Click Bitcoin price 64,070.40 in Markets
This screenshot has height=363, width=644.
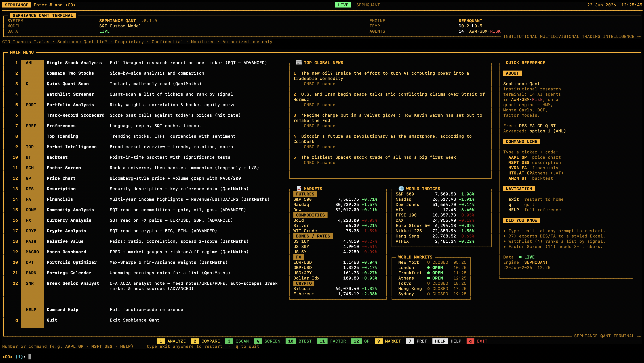pos(347,289)
